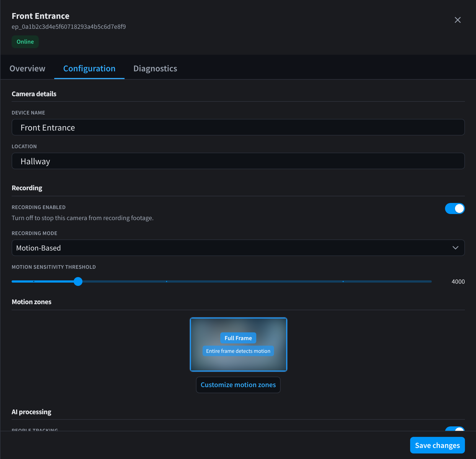Click the Front Entrance panel title
Viewport: 476px width, 459px height.
pos(40,16)
